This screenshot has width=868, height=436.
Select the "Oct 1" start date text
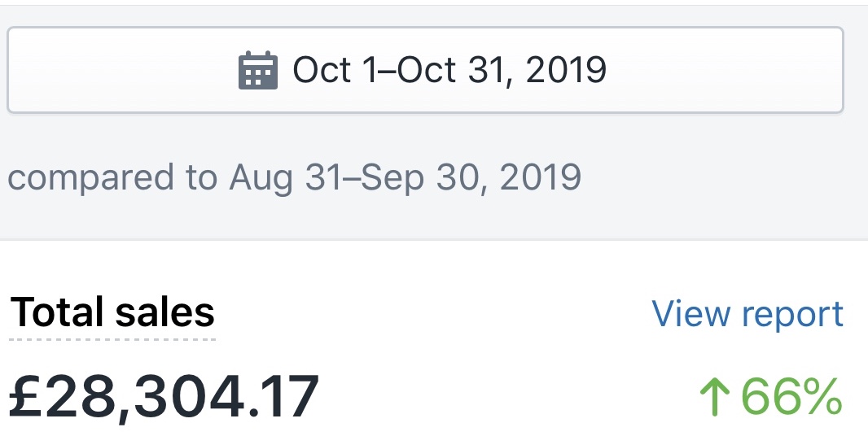click(x=330, y=70)
